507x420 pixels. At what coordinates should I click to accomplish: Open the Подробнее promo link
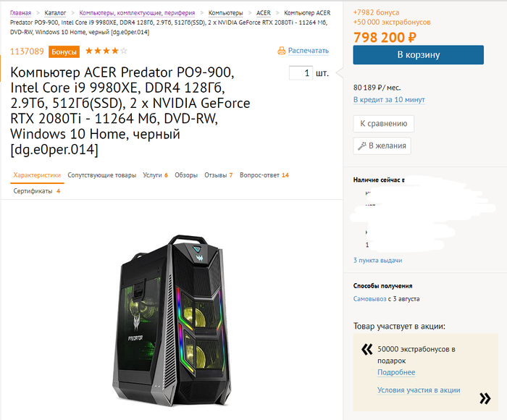pos(396,372)
